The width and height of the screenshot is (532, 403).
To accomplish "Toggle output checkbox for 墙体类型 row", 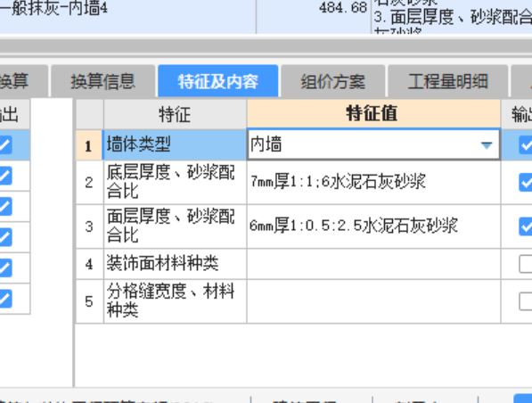I will click(x=526, y=145).
